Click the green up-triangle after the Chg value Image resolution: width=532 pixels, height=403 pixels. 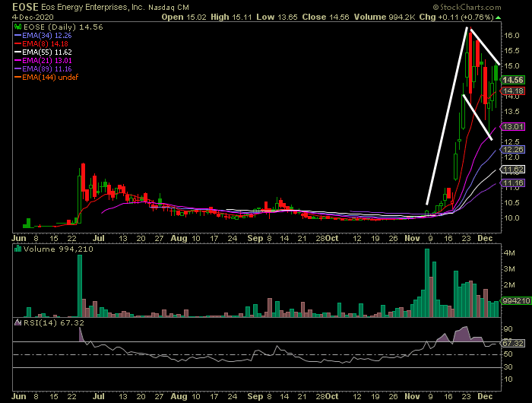pos(498,17)
